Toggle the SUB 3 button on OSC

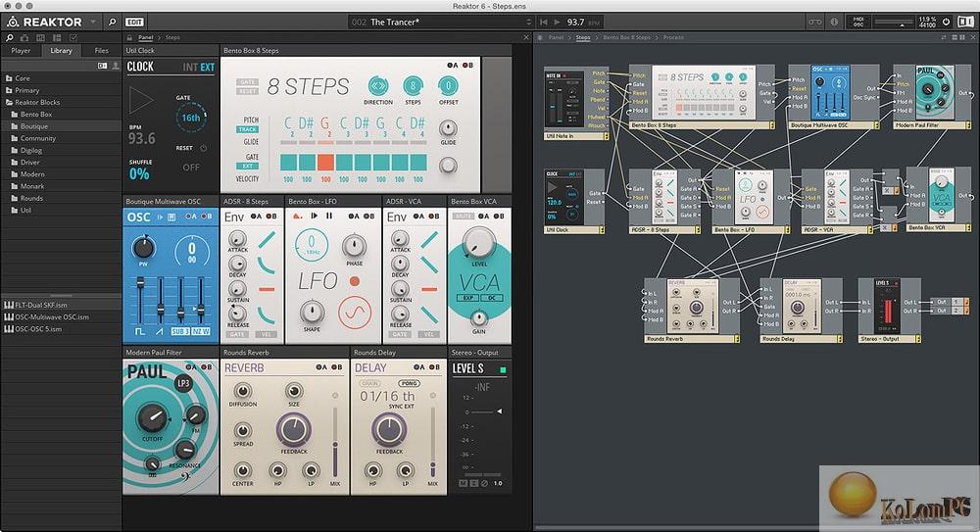coord(180,331)
